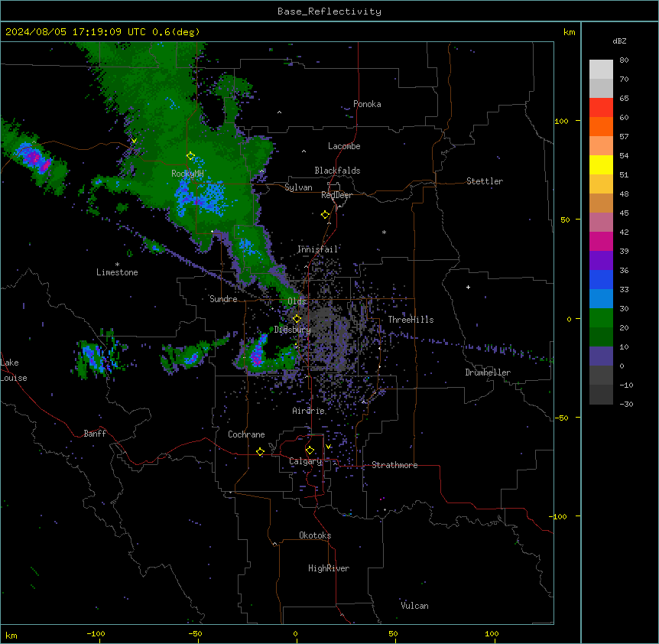Click the 65 value in dBZ legend
This screenshot has height=644, width=659.
coord(624,99)
